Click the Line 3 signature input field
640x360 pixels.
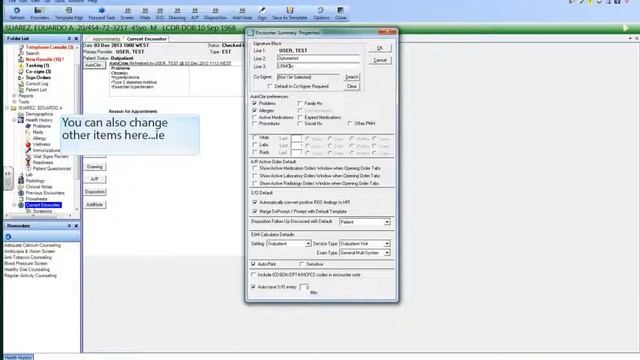tap(318, 66)
